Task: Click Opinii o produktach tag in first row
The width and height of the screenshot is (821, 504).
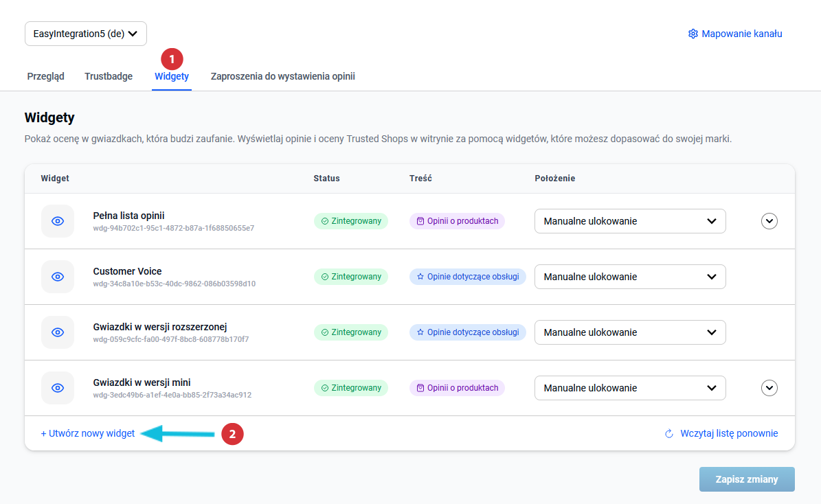Action: (457, 221)
